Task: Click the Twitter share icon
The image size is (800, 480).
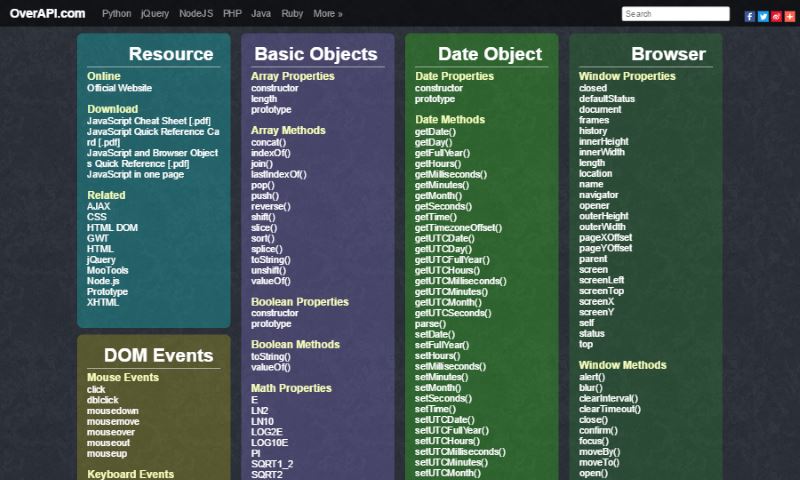Action: coord(763,16)
